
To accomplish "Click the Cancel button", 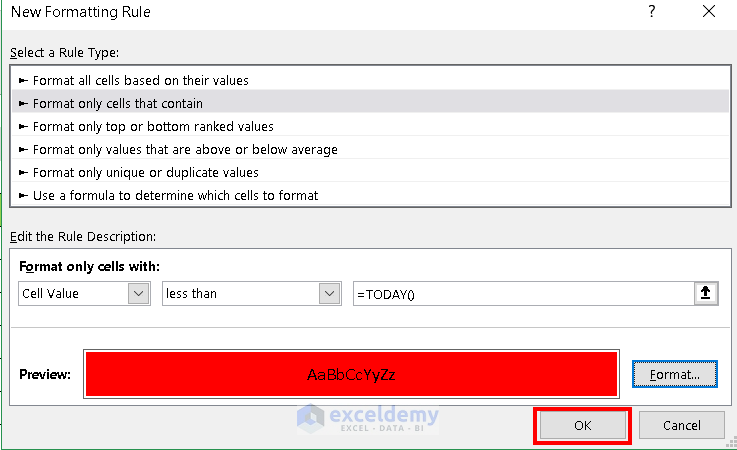I will [x=682, y=425].
